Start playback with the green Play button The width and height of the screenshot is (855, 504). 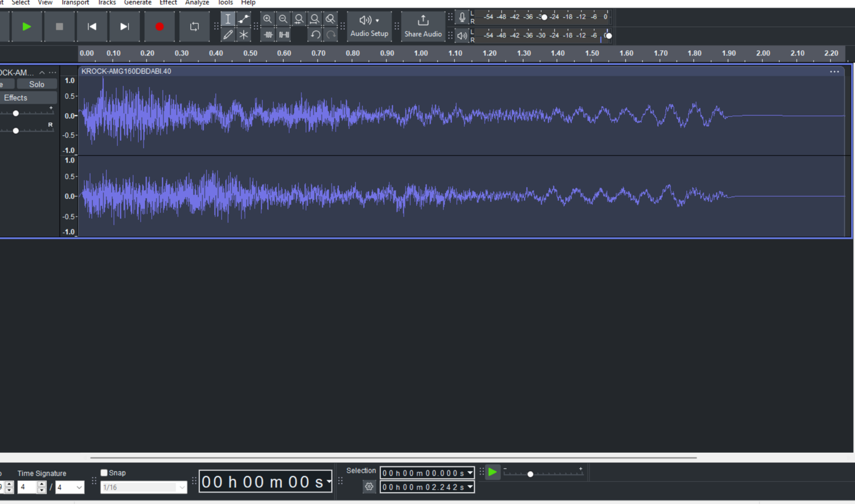[26, 27]
